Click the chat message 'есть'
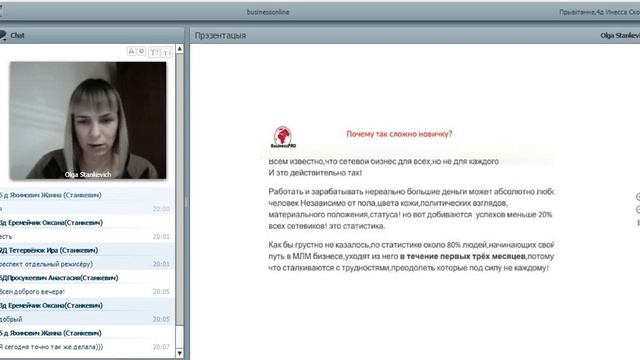 6,237
